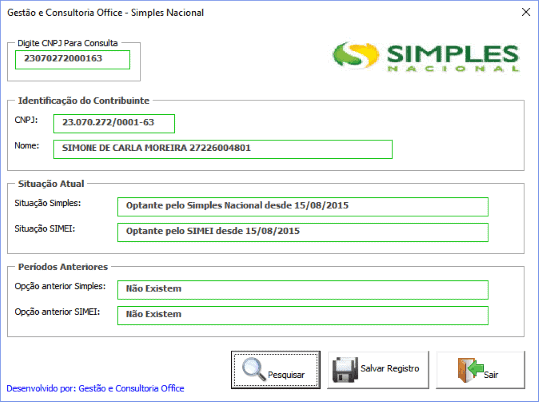Click the window title bar text

point(106,13)
